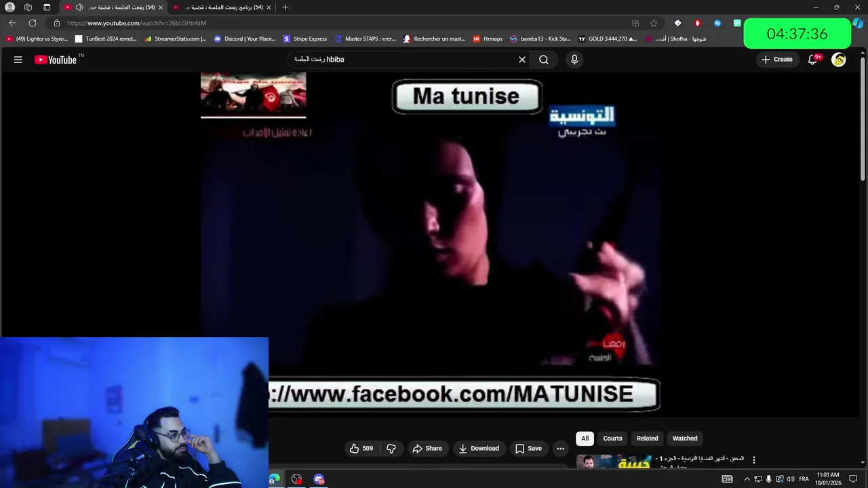The image size is (868, 488).
Task: Start voice search with the microphone icon
Action: tap(574, 60)
